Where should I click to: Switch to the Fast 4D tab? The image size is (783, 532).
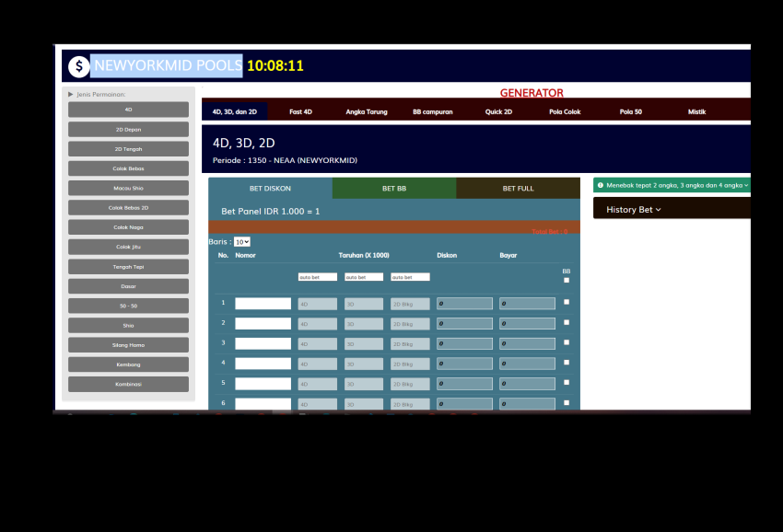point(300,111)
